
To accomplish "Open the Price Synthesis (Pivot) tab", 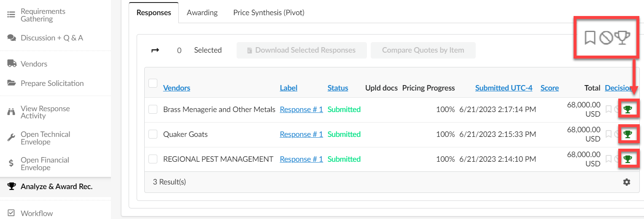I will (269, 13).
